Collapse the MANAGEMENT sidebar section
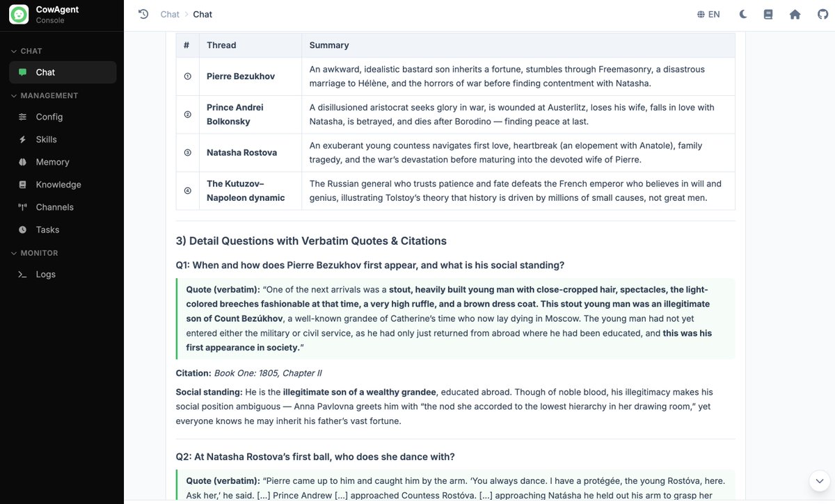This screenshot has width=835, height=504. click(x=44, y=95)
